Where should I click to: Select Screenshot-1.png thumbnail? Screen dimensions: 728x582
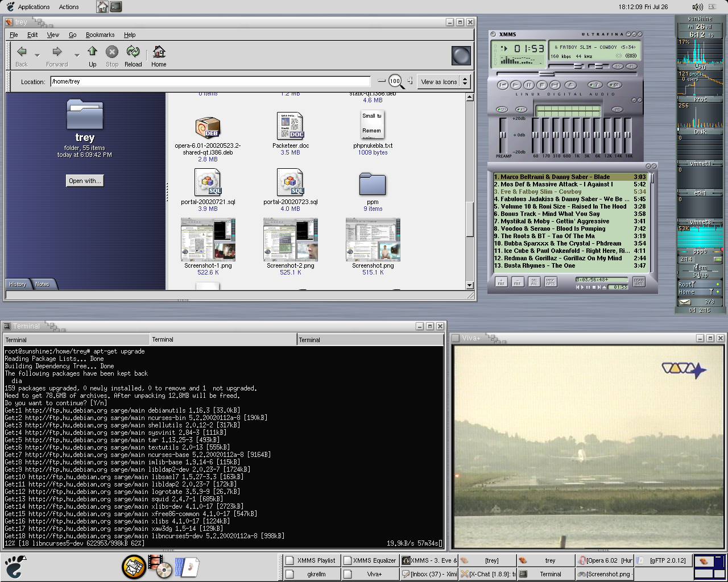tap(208, 239)
